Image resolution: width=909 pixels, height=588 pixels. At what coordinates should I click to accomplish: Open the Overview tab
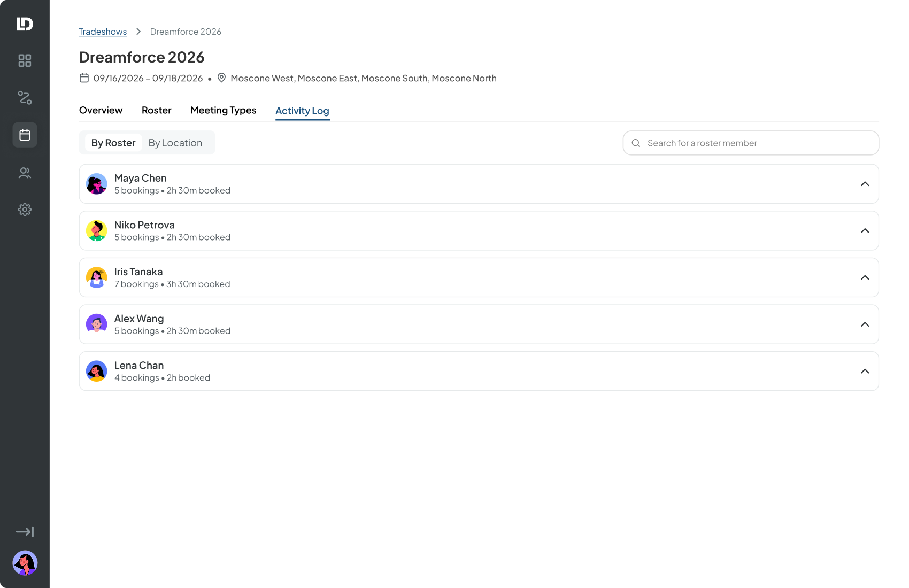tap(101, 110)
